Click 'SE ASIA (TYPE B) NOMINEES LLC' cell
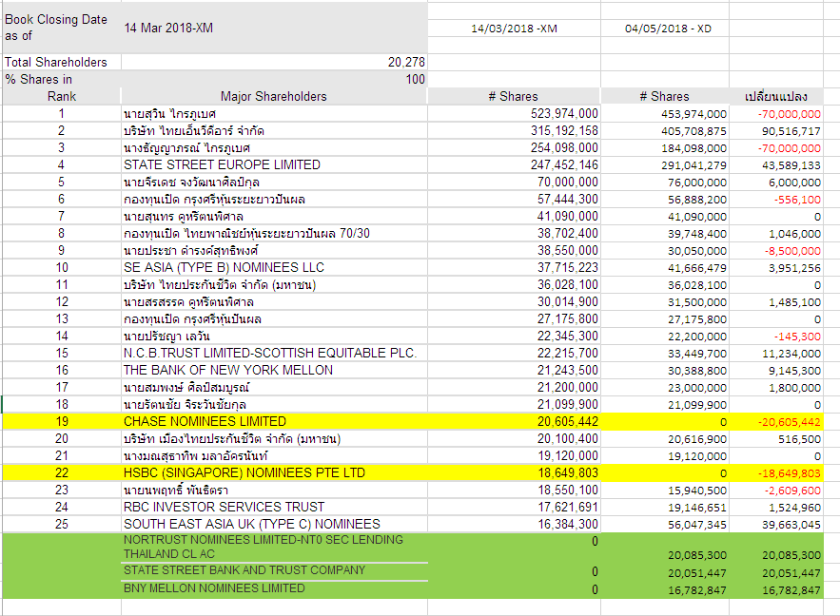The image size is (840, 616). point(274,267)
